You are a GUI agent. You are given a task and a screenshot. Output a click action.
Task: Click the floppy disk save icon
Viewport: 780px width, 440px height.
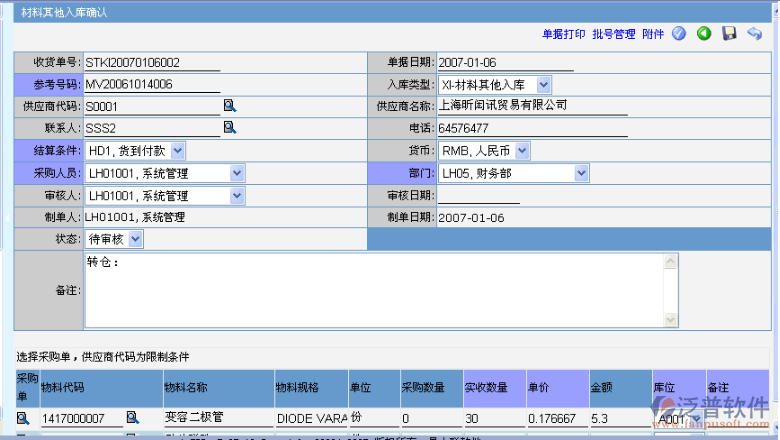(729, 33)
